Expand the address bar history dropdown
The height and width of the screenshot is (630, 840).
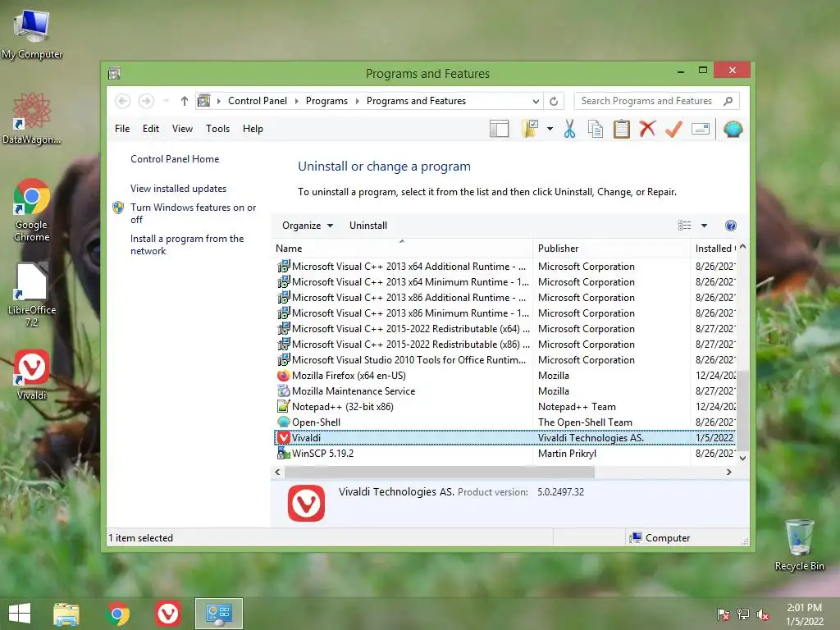pos(536,101)
